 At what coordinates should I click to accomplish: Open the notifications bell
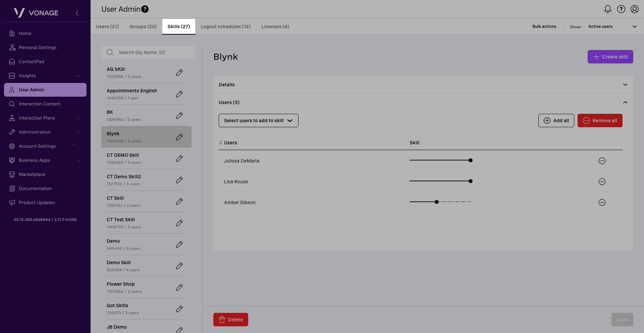pyautogui.click(x=607, y=9)
